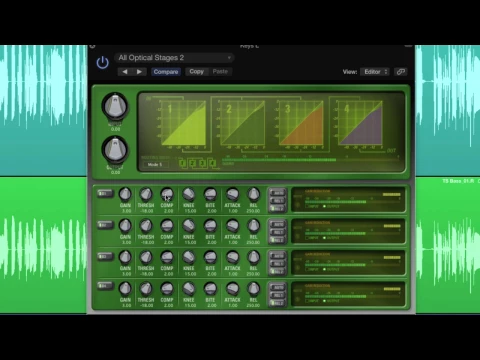Open the Mode 5 routing mode selector
Image resolution: width=480 pixels, height=360 pixels.
point(156,164)
